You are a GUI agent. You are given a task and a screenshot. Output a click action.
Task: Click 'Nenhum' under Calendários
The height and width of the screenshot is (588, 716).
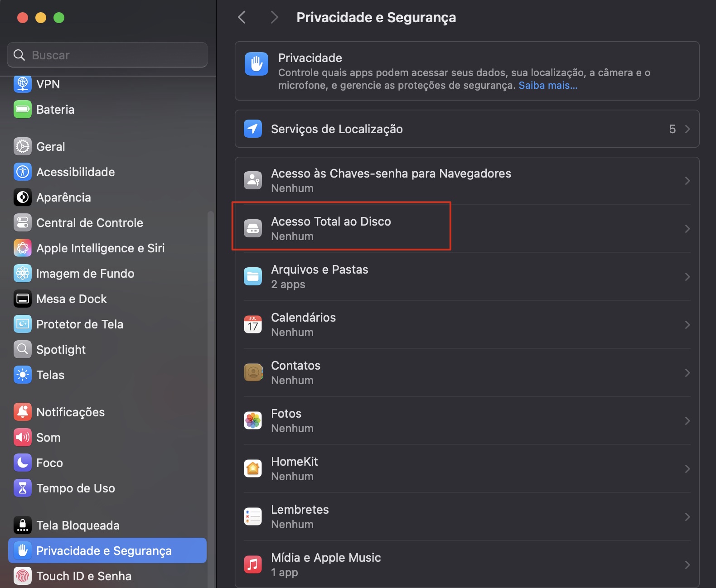click(292, 333)
